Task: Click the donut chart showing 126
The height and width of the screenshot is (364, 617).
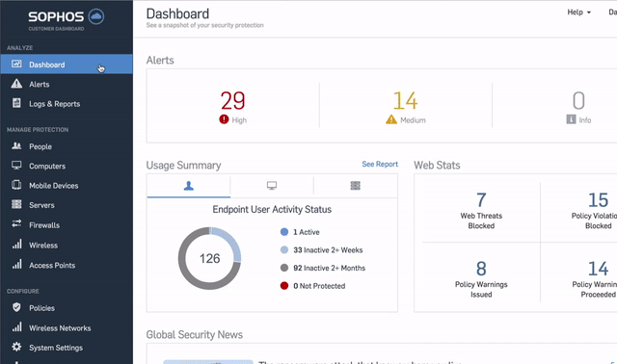Action: 209,258
